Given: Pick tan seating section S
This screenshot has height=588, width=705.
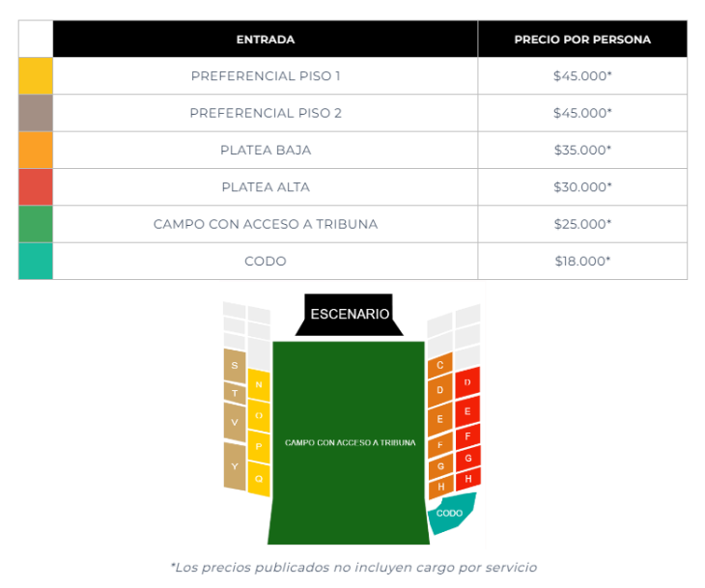Looking at the screenshot, I should click(x=235, y=366).
